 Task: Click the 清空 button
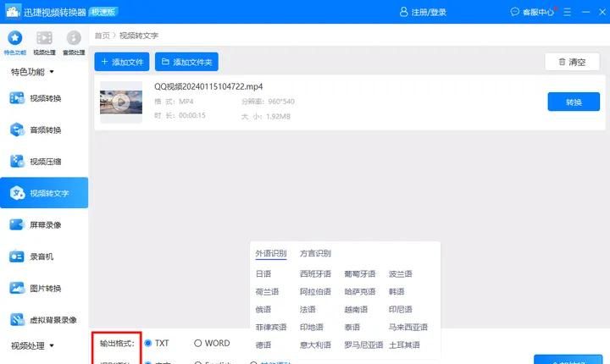(x=572, y=62)
